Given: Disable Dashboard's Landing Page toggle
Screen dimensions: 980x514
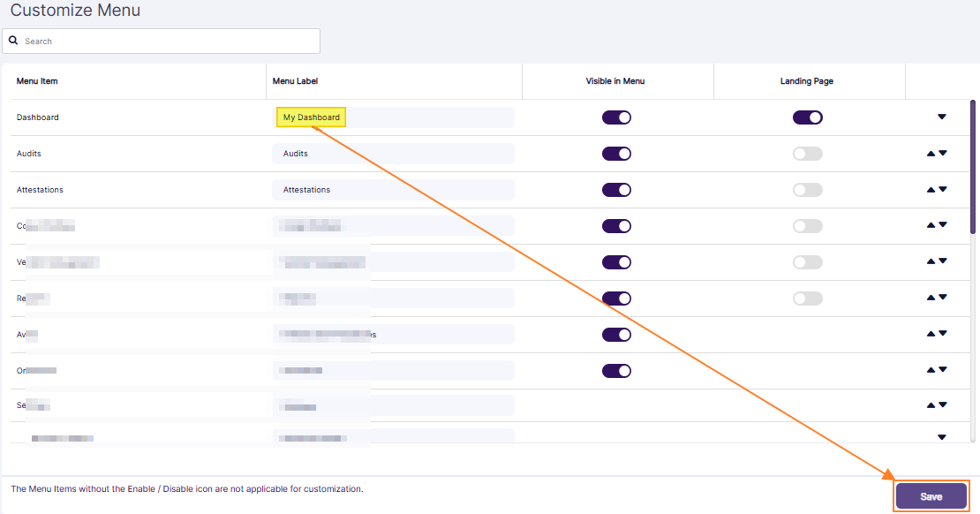Looking at the screenshot, I should click(x=808, y=117).
